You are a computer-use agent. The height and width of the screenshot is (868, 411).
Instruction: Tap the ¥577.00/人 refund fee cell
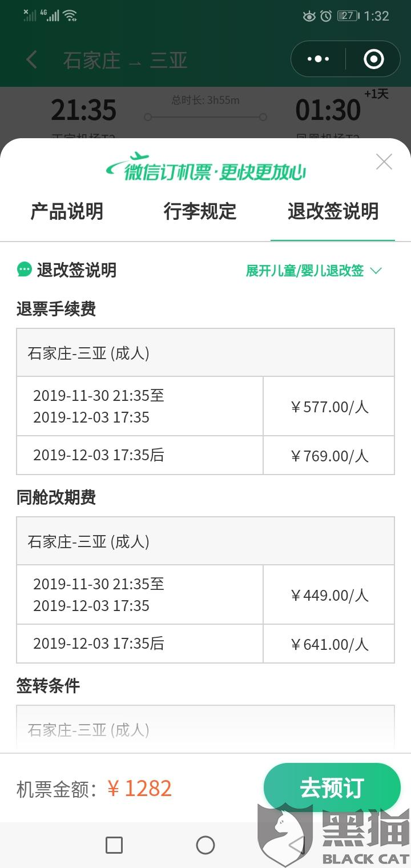(x=329, y=407)
